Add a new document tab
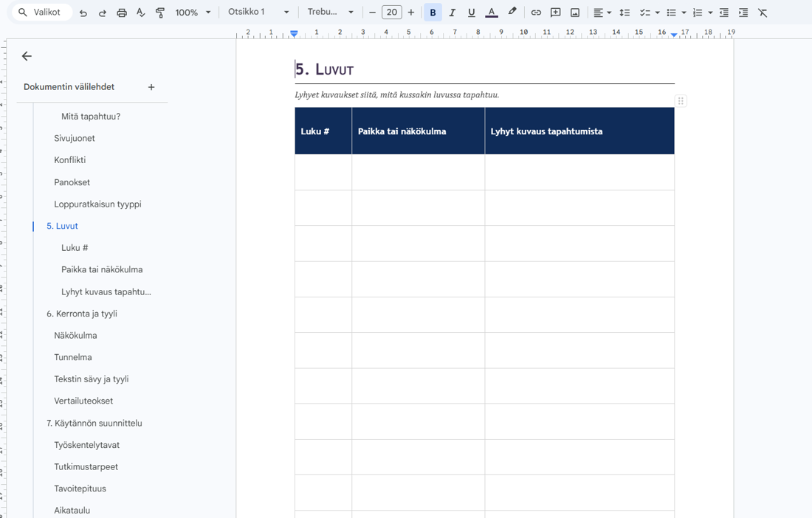 pyautogui.click(x=151, y=87)
